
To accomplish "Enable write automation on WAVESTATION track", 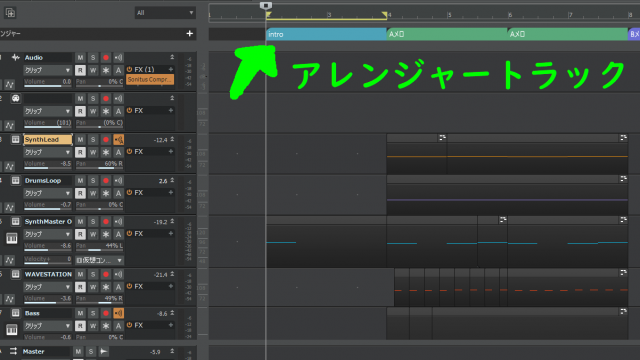I will (x=93, y=287).
